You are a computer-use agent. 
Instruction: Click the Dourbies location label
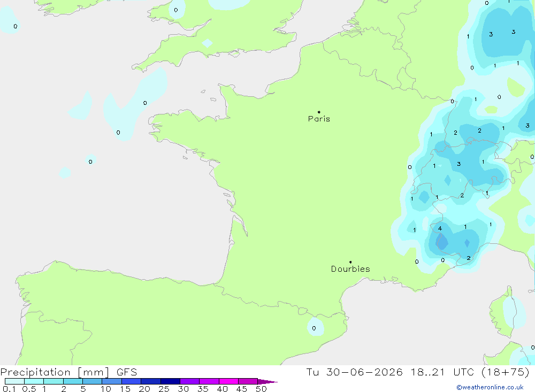[350, 269]
